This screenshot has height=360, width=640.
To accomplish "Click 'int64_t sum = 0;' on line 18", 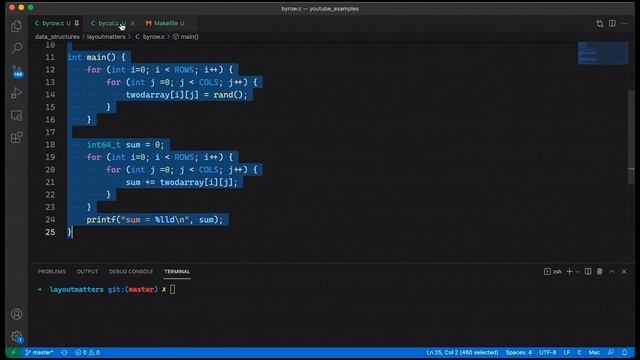I will [125, 144].
